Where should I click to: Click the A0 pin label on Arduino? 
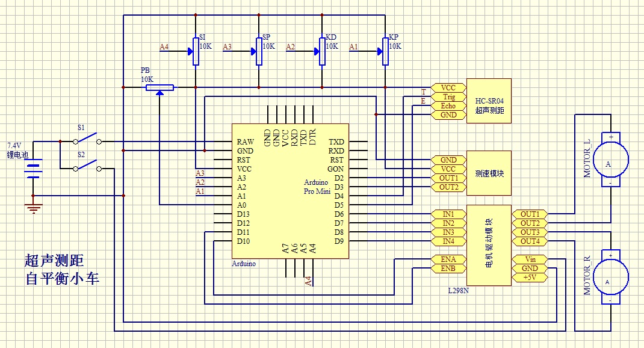click(x=241, y=205)
